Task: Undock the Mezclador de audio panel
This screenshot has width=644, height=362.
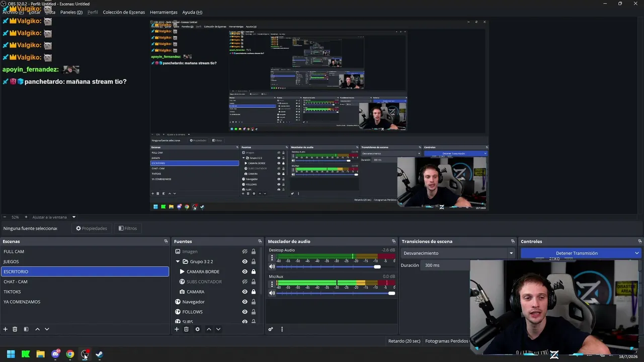Action: [394, 241]
